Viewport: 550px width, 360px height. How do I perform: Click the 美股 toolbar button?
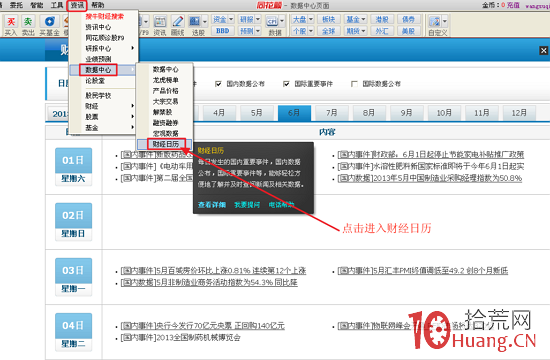(408, 31)
